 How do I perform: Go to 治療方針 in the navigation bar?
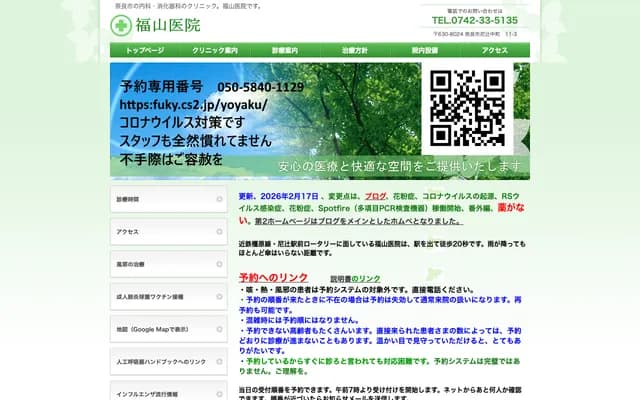coord(355,50)
